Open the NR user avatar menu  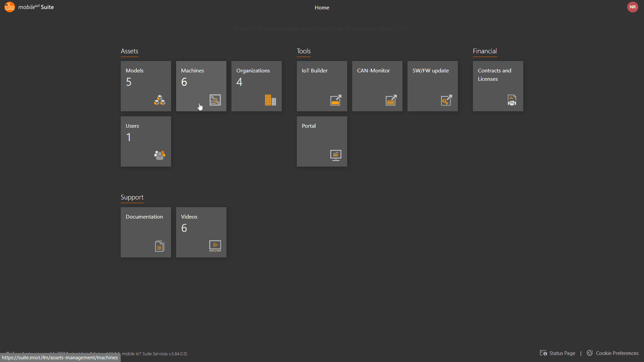633,7
